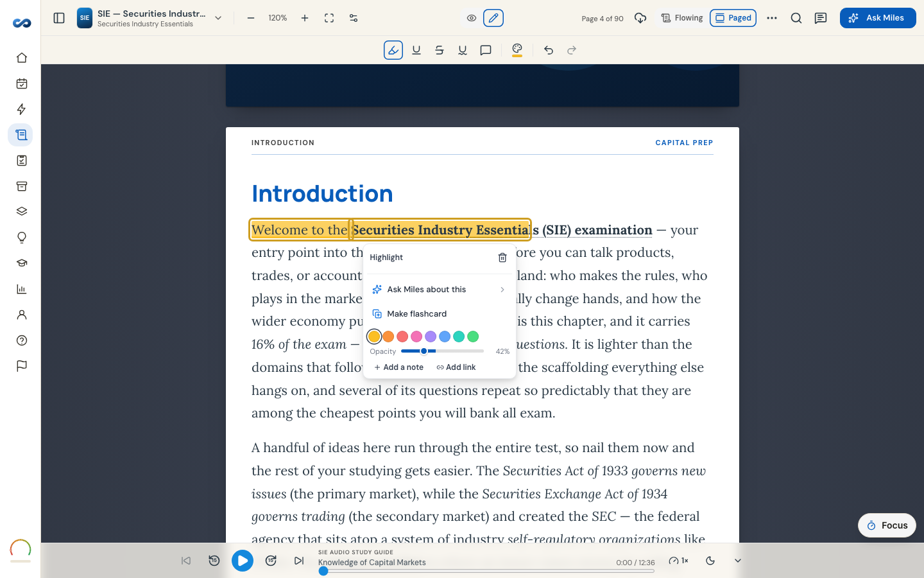Click the Focus button

[887, 525]
